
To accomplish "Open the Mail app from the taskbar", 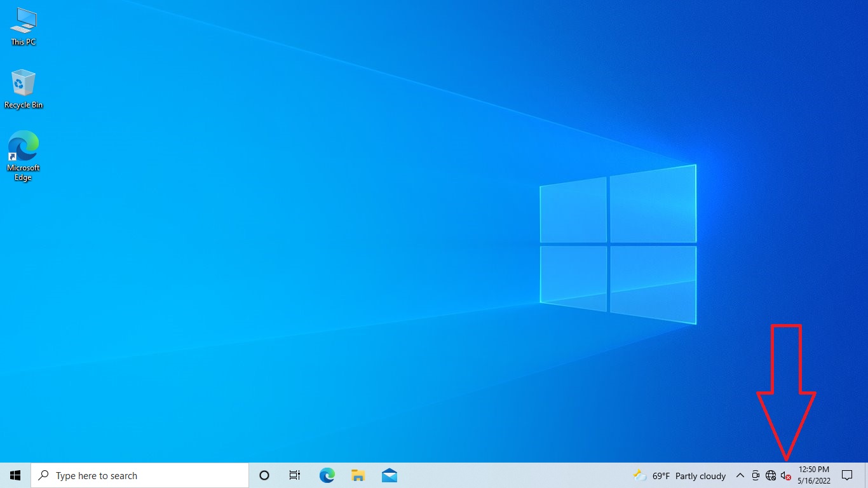I will click(390, 475).
